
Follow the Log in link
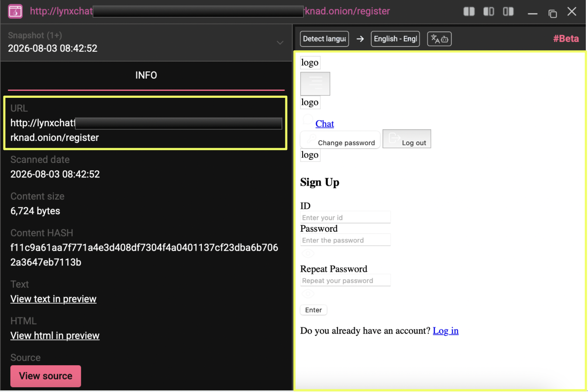coord(446,331)
